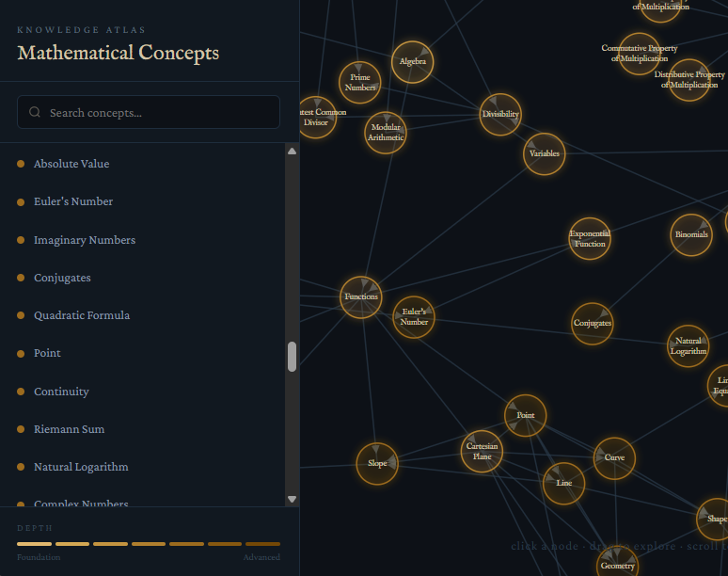728x576 pixels.
Task: Click the first Foundation depth segment
Action: point(35,544)
